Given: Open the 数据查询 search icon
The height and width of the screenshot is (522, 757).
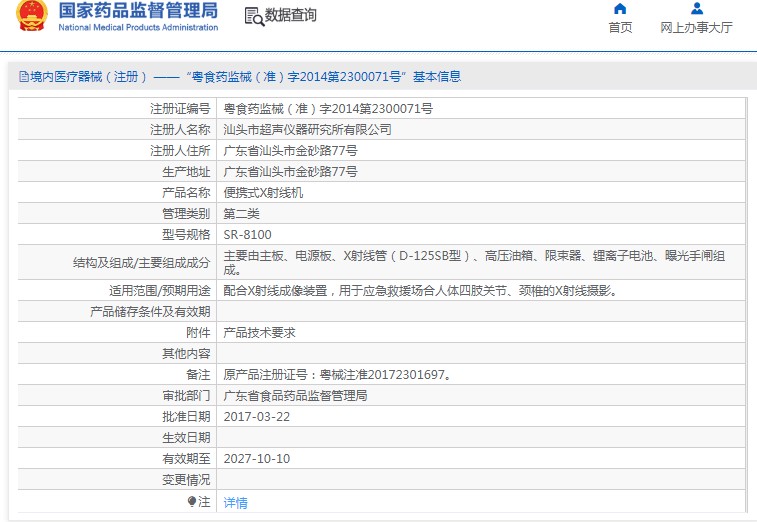Looking at the screenshot, I should [x=253, y=16].
